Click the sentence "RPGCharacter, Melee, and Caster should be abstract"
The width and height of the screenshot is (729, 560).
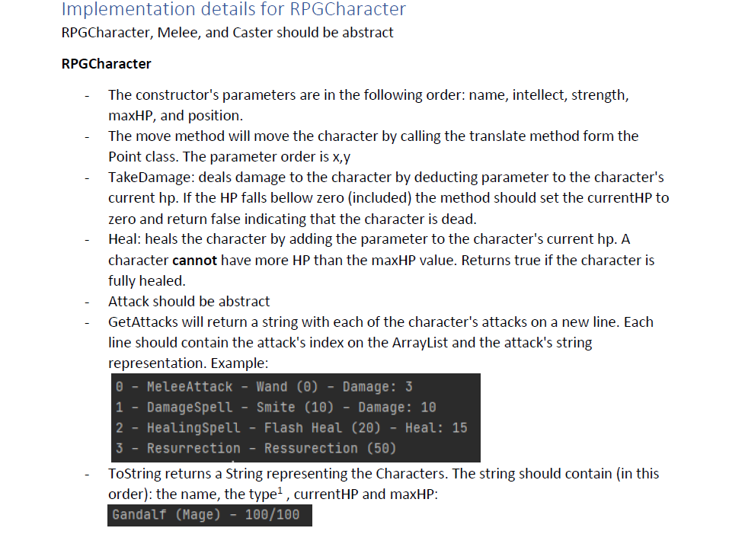(227, 33)
